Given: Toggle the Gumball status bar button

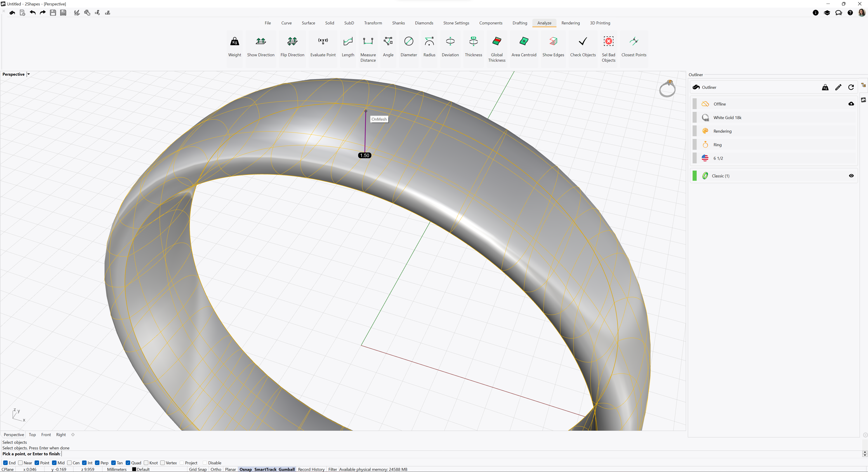Looking at the screenshot, I should (x=286, y=469).
